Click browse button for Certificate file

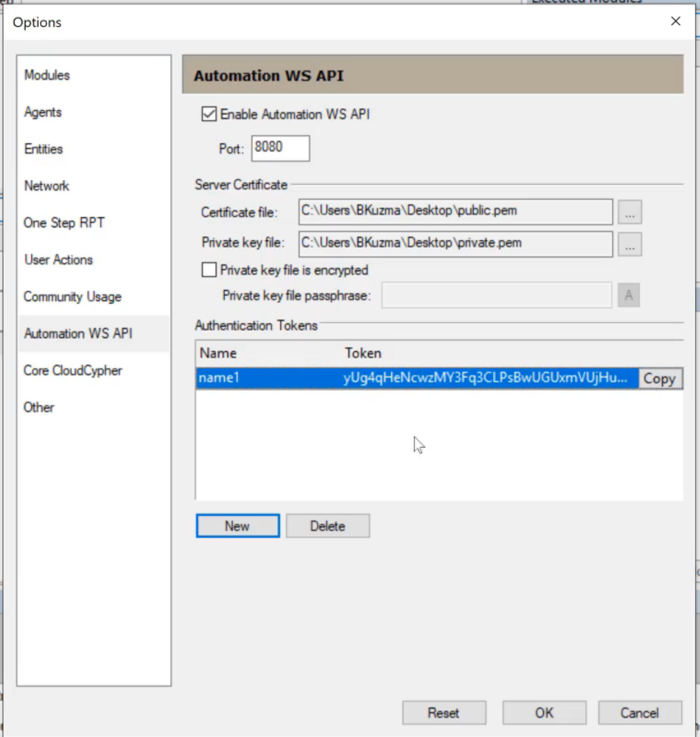pyautogui.click(x=629, y=212)
